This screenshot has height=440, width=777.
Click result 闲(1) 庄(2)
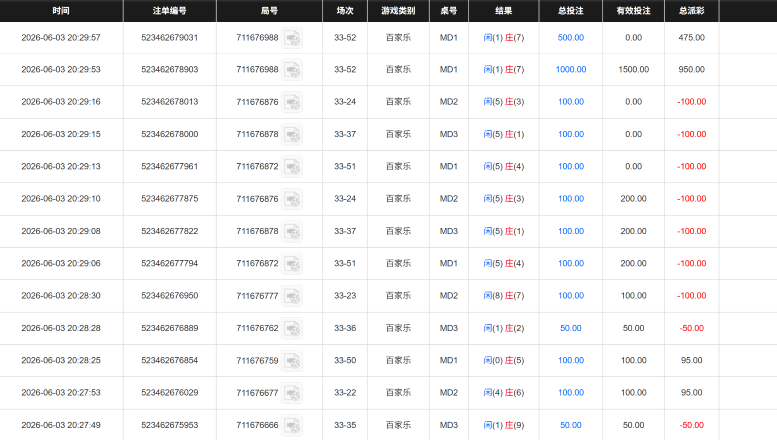[503, 328]
